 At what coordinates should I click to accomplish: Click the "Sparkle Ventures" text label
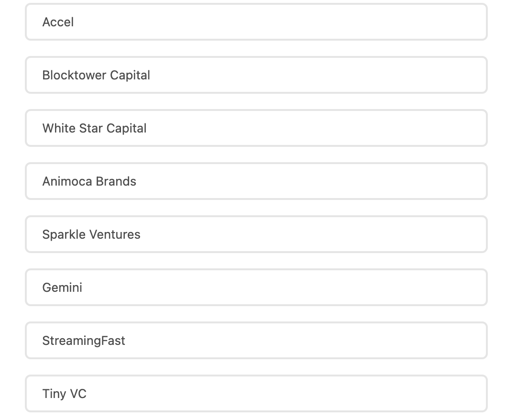coord(91,234)
